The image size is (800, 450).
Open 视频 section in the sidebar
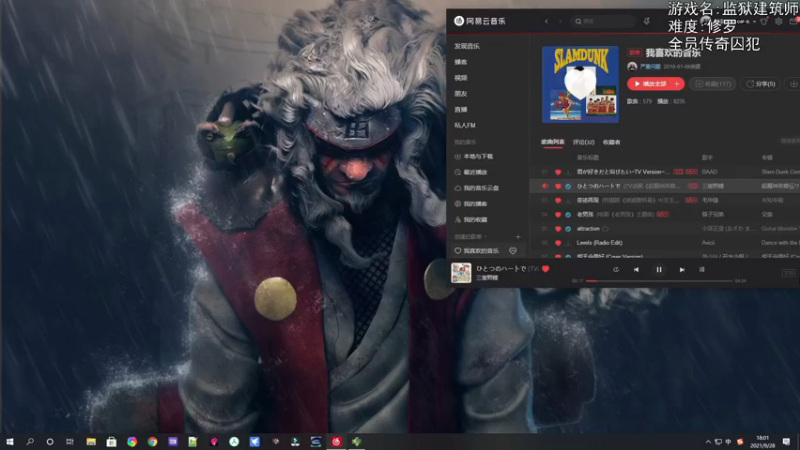461,78
